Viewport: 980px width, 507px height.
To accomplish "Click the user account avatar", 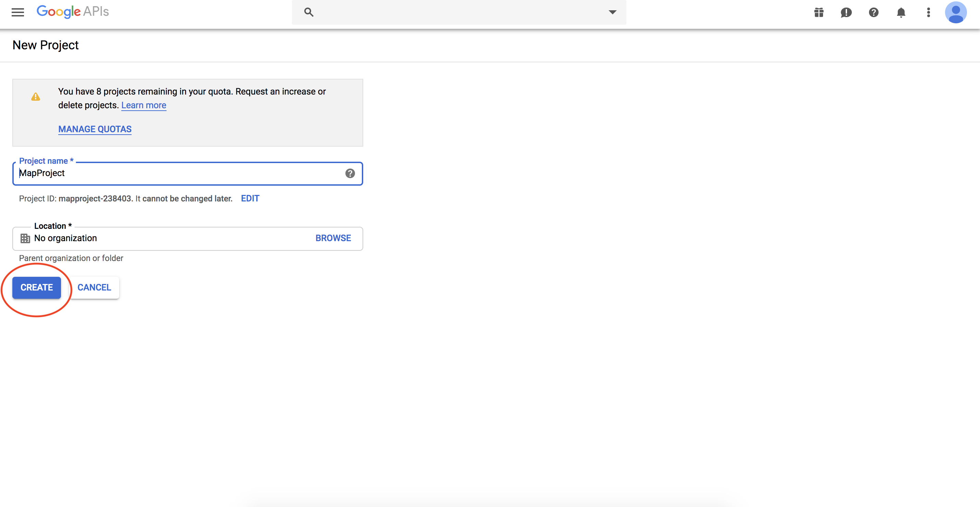I will 956,13.
